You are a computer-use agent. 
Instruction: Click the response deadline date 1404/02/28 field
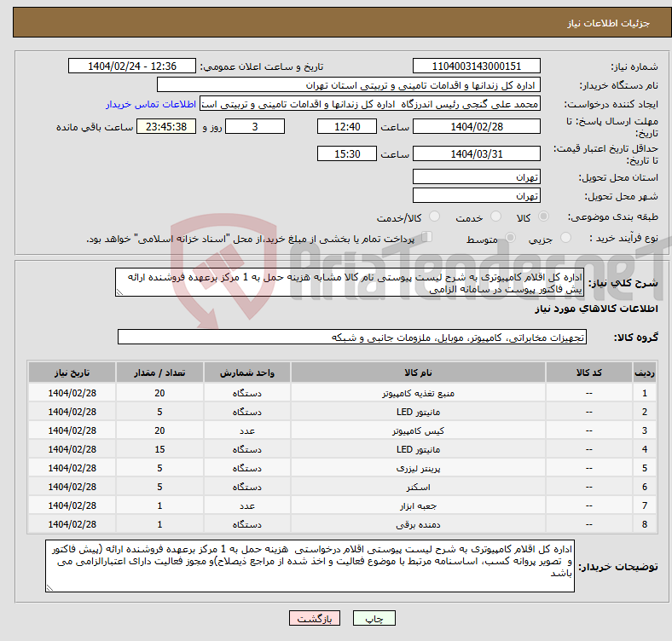pos(476,126)
